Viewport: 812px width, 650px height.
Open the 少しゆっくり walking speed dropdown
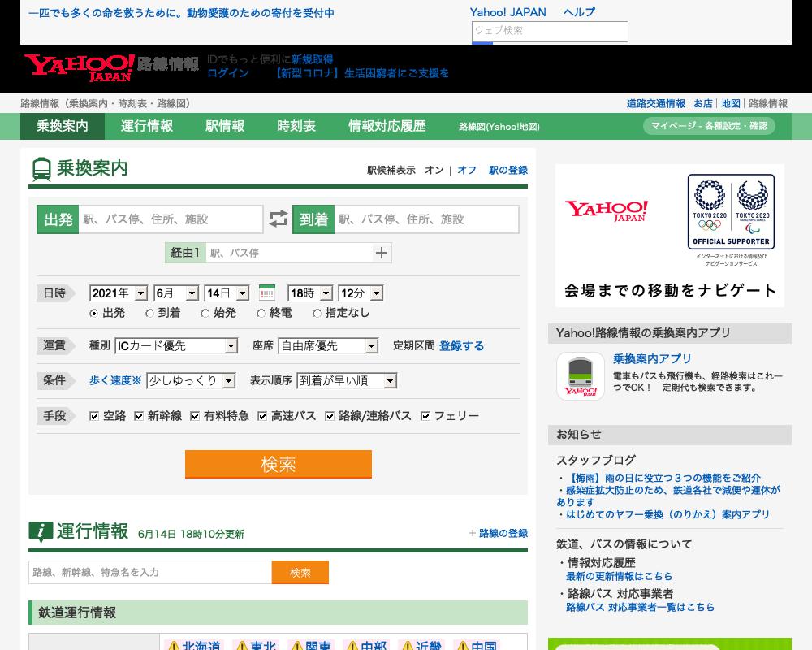click(191, 380)
